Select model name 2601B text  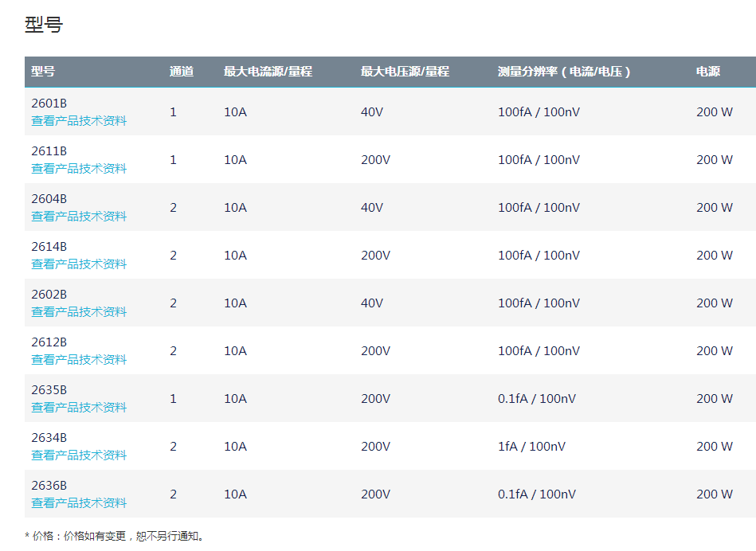point(49,104)
